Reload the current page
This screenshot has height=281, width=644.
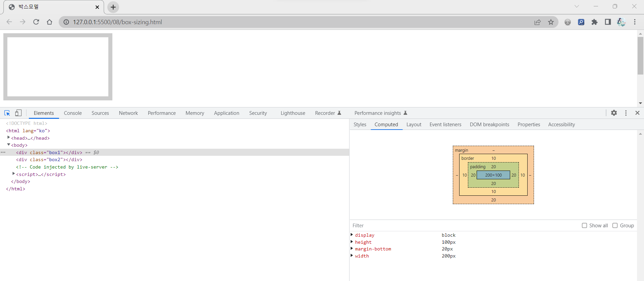point(36,22)
